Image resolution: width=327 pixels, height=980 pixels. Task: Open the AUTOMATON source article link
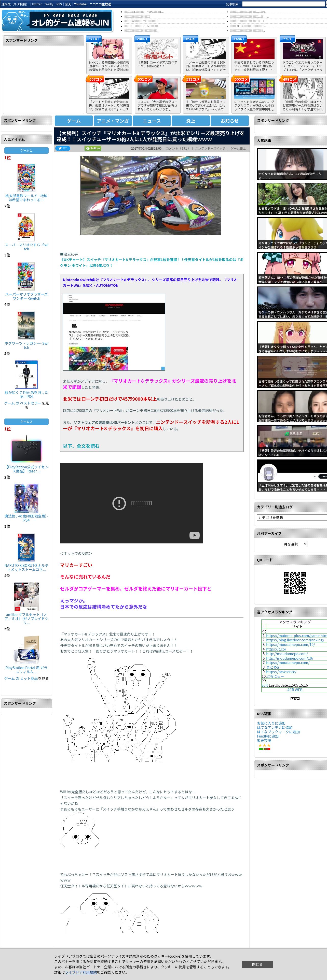tap(150, 282)
